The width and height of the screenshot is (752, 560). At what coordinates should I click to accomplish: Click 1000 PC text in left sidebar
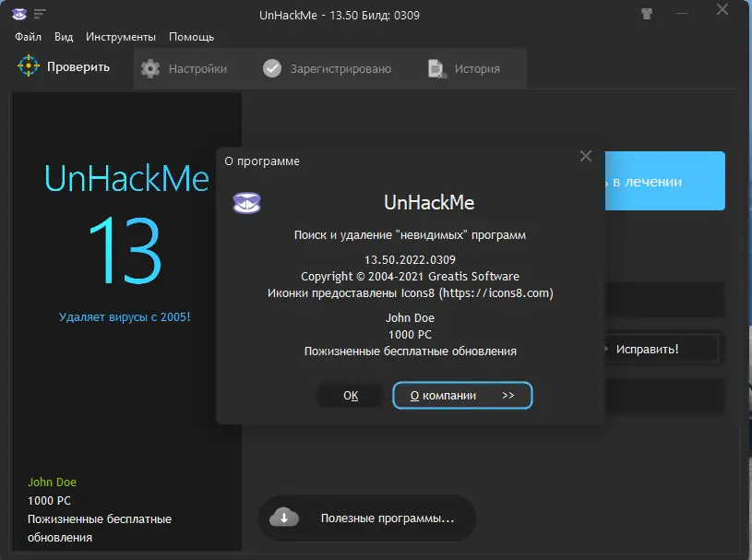tap(49, 501)
